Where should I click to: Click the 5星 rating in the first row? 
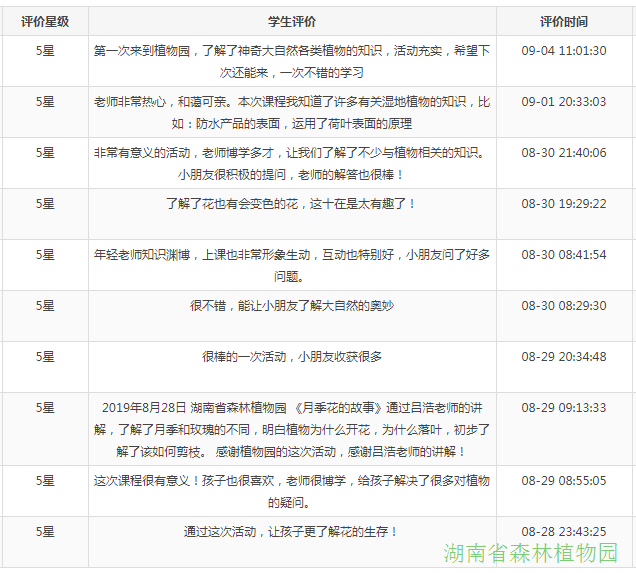pyautogui.click(x=45, y=50)
